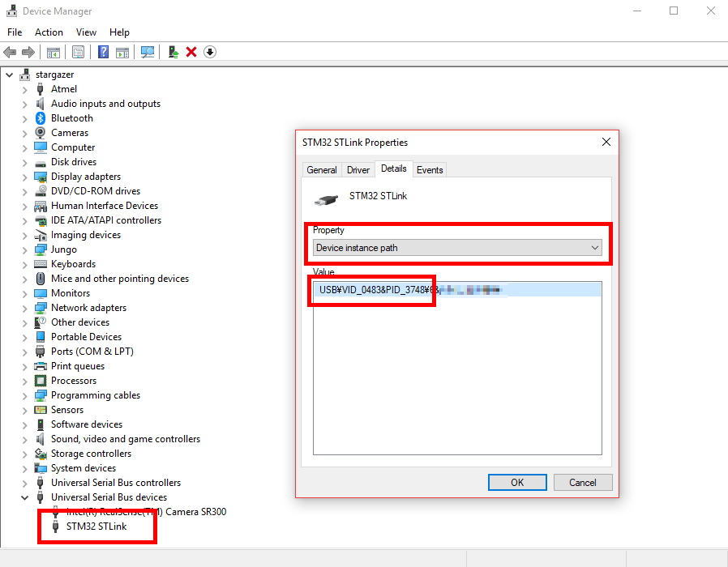Viewport: 728px width, 567px height.
Task: Open the File menu
Action: click(x=15, y=32)
